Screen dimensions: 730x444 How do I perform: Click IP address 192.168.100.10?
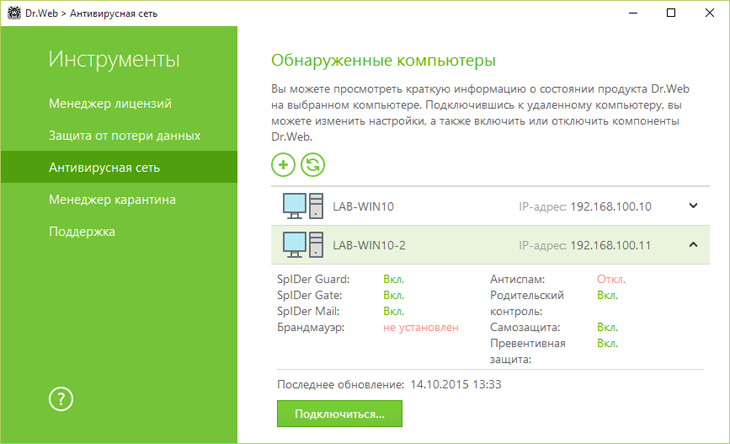pos(611,207)
